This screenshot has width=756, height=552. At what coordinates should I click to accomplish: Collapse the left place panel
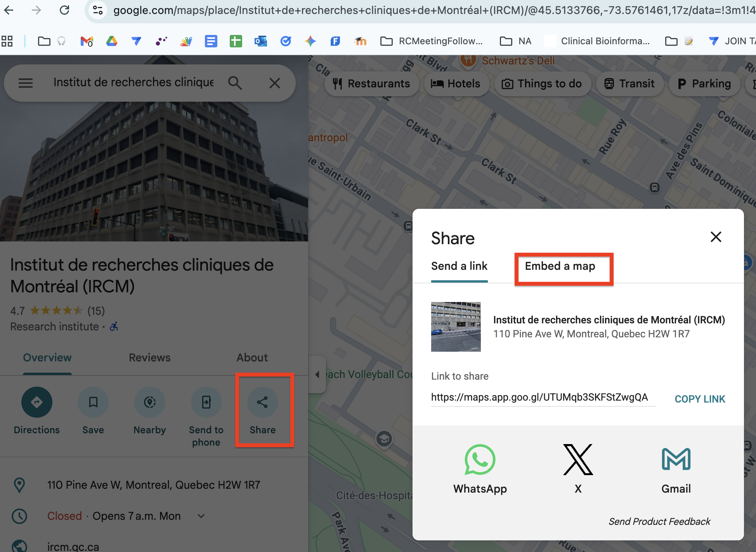[317, 375]
